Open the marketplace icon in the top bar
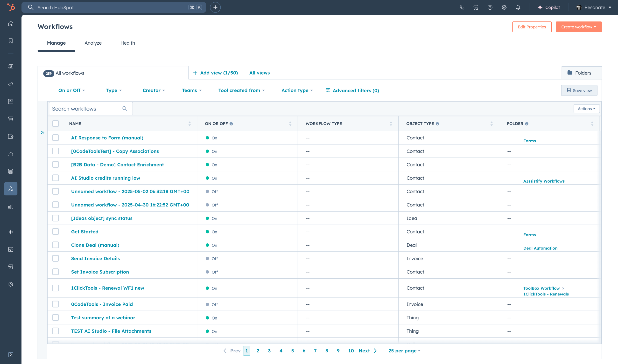 476,7
